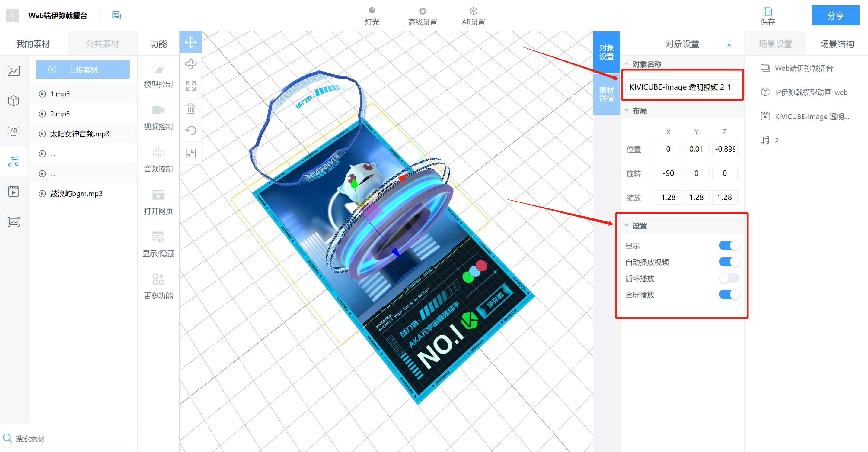Switch to 场景设置 tab

775,44
